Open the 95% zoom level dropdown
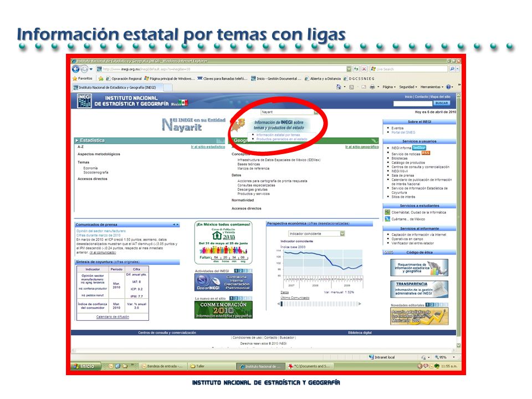532x399 pixels. [454, 357]
